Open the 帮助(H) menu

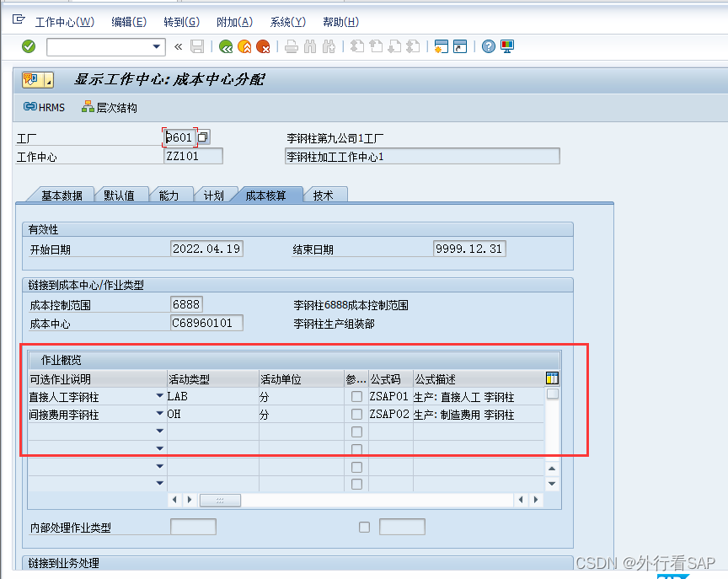pyautogui.click(x=340, y=22)
